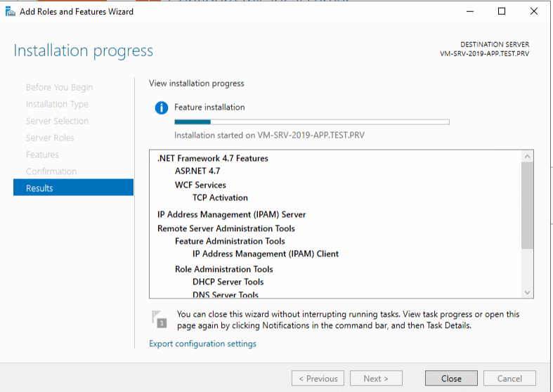Image resolution: width=553 pixels, height=392 pixels.
Task: Click the Installation progress page title
Action: (83, 51)
